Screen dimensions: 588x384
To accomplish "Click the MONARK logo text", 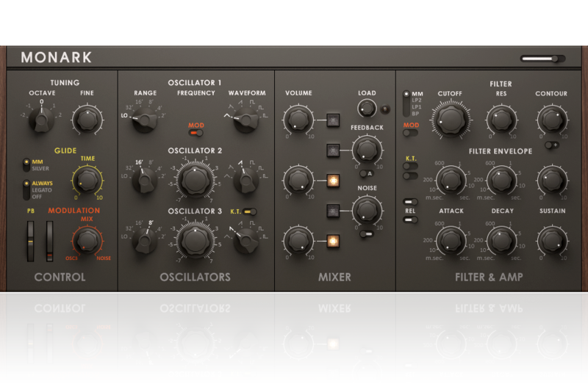I will [x=57, y=58].
